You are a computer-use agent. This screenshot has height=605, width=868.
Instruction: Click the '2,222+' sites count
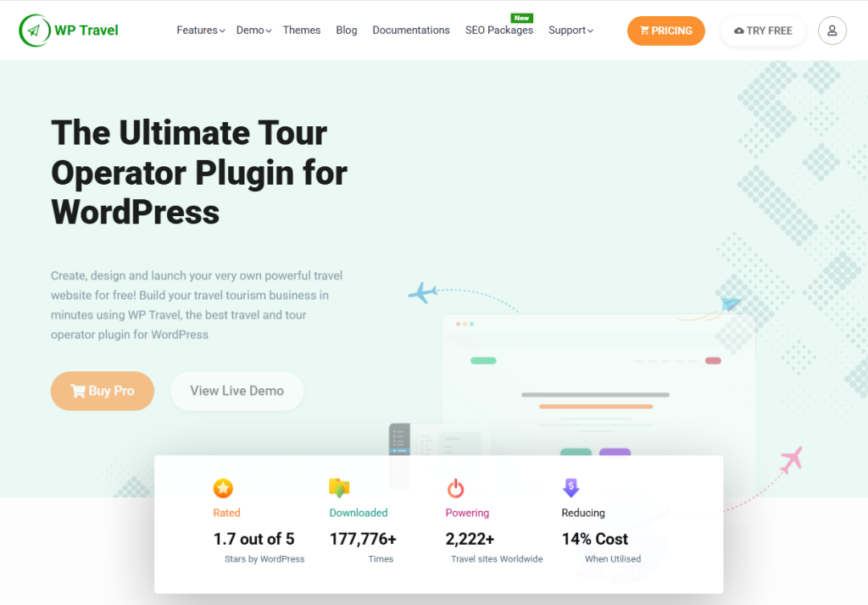(x=470, y=539)
